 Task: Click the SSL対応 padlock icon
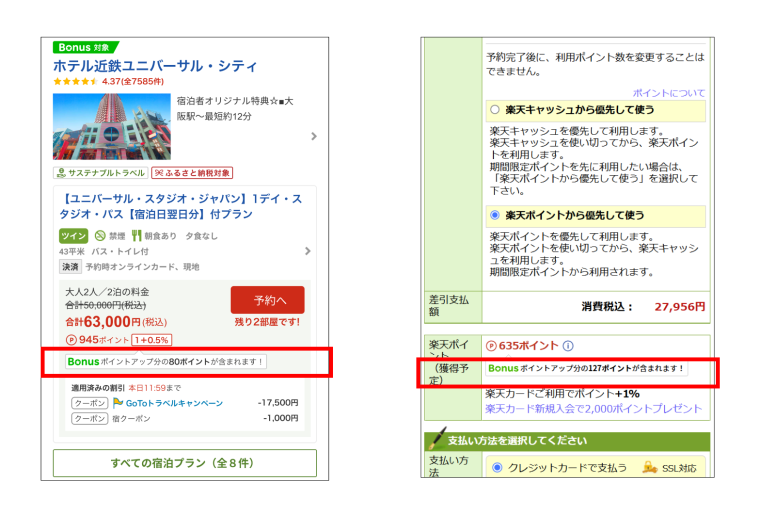(649, 467)
